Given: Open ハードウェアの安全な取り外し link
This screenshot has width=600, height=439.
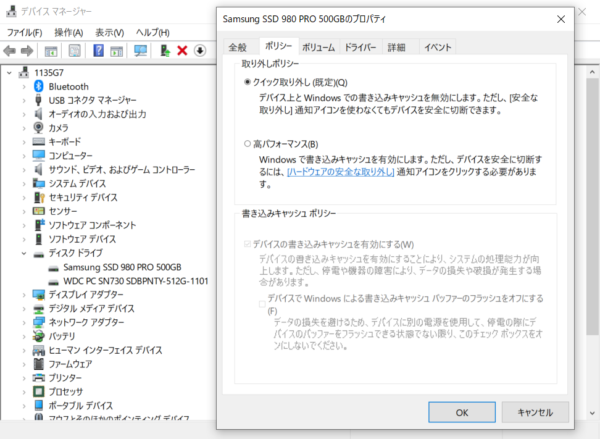Looking at the screenshot, I should click(x=341, y=172).
